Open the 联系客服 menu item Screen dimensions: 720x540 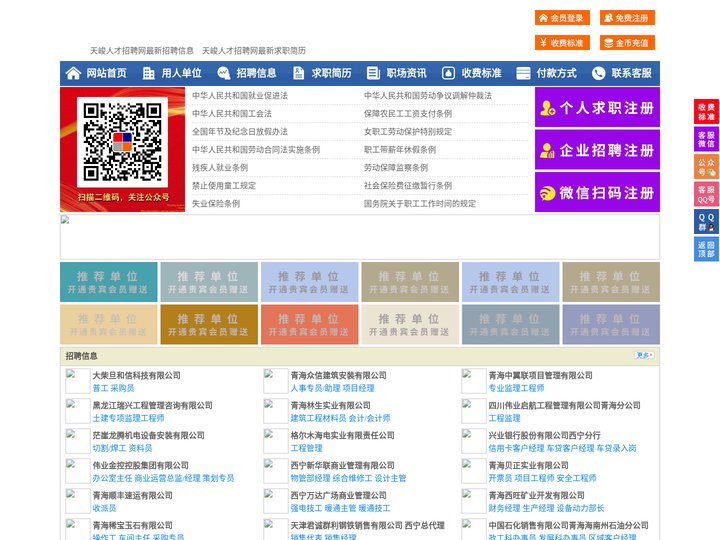(x=631, y=73)
